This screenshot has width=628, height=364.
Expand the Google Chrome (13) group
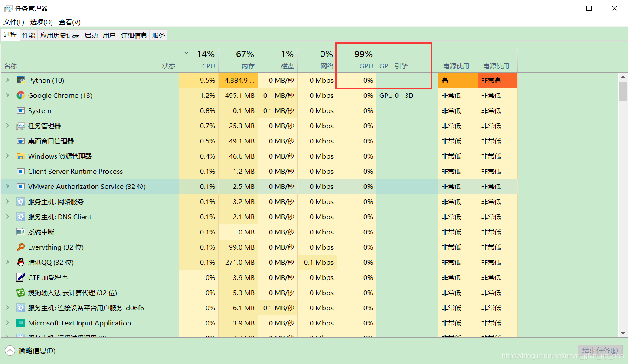click(7, 95)
